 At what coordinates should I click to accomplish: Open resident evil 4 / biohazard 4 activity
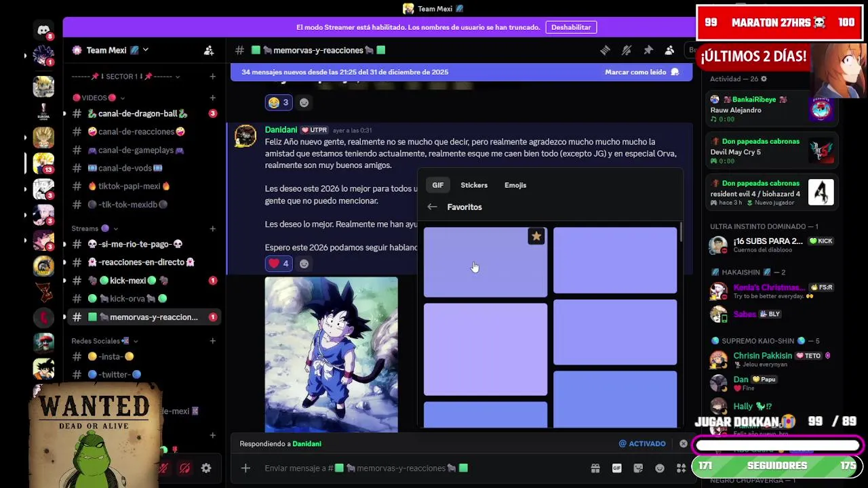[772, 193]
